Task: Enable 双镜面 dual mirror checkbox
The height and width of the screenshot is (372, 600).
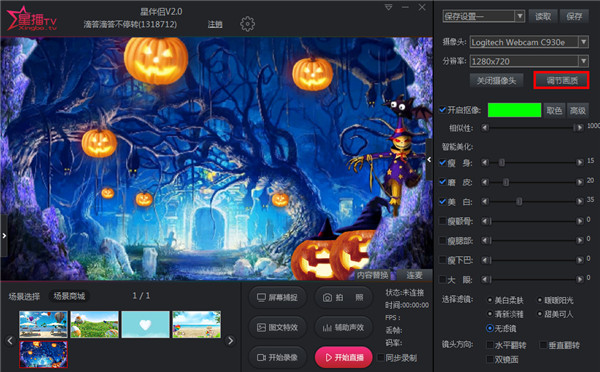Action: [x=490, y=359]
